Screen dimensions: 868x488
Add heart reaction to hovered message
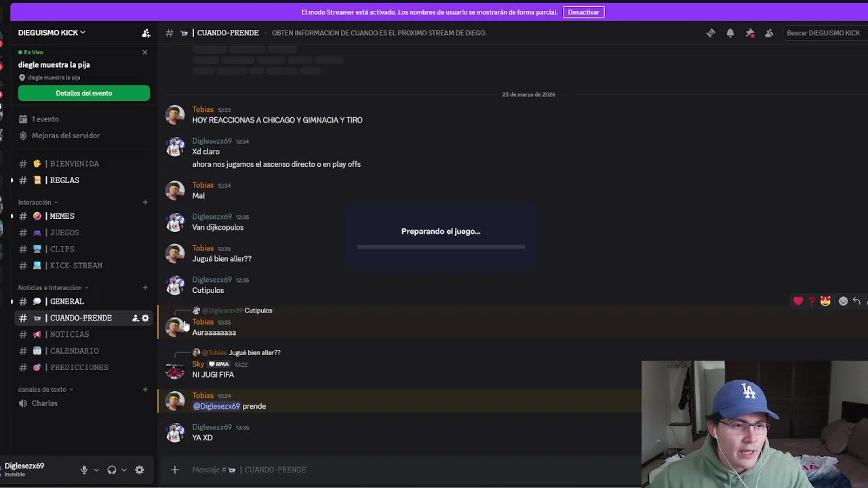click(798, 301)
